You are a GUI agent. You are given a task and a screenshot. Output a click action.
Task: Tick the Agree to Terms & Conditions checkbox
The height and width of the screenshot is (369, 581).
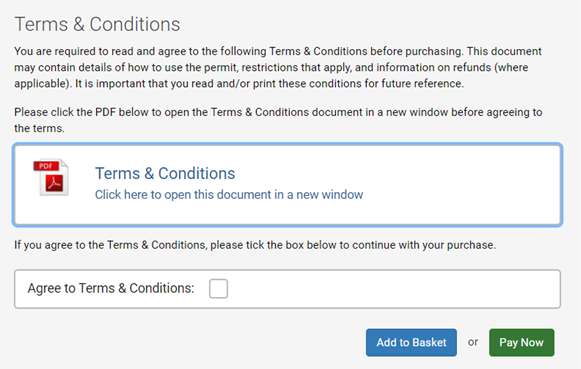(218, 289)
